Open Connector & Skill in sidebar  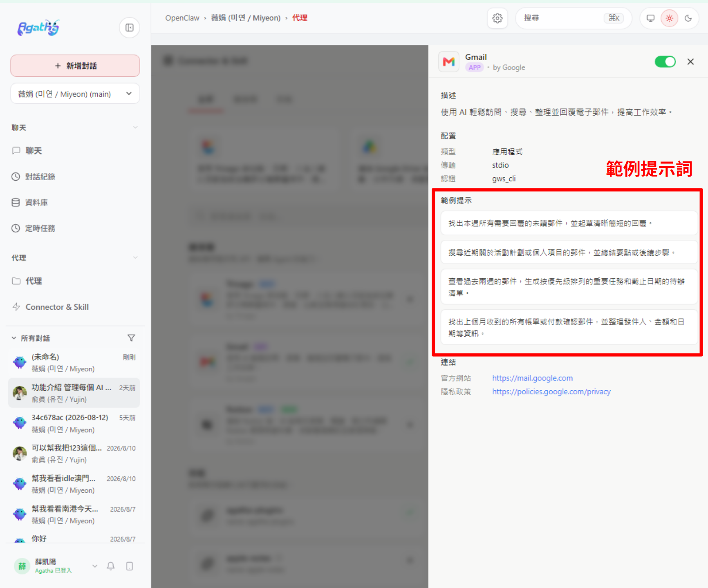point(75,307)
